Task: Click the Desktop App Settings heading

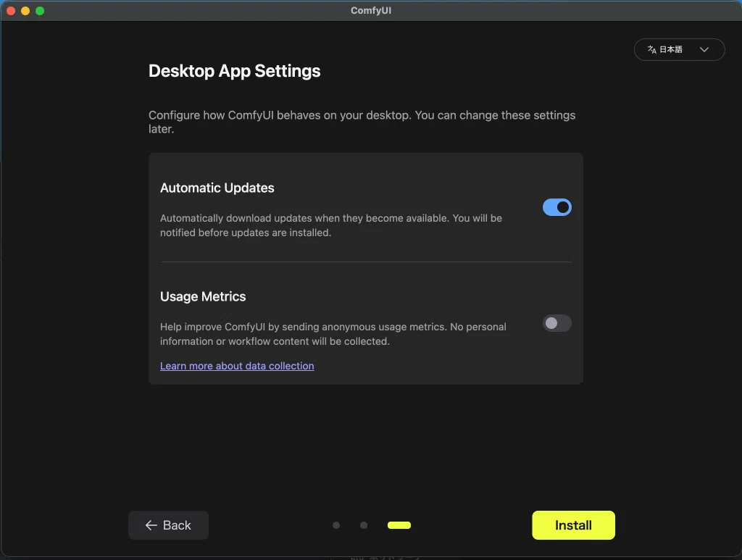Action: (x=234, y=71)
